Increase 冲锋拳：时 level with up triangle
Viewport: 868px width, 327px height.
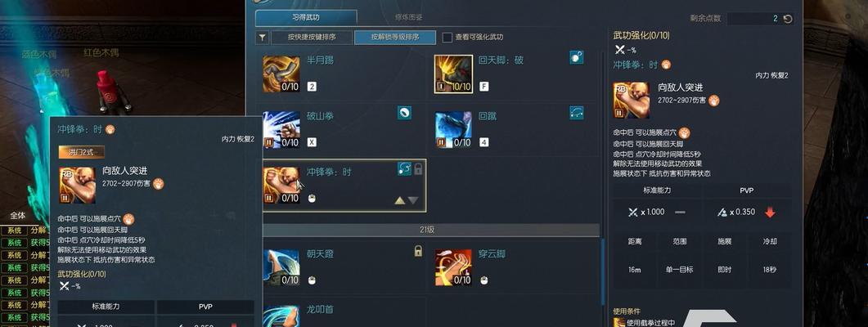pos(400,200)
